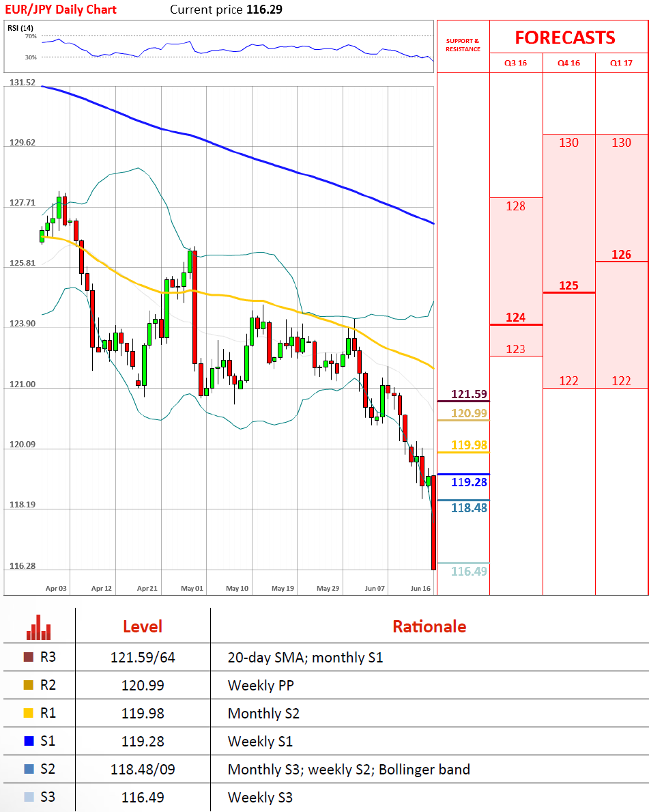This screenshot has height=812, width=649.
Task: Click the 'Weekly S3' rationale
Action: coord(260,798)
